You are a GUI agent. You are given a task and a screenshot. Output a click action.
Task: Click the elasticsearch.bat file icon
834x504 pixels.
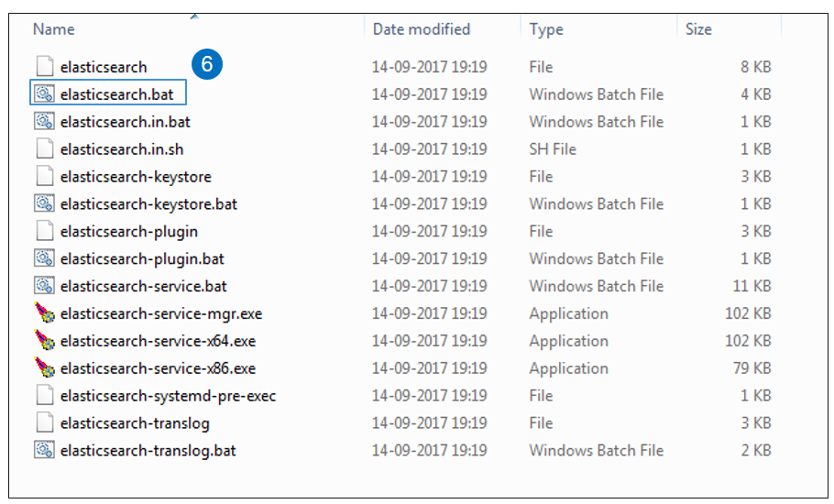click(x=44, y=93)
